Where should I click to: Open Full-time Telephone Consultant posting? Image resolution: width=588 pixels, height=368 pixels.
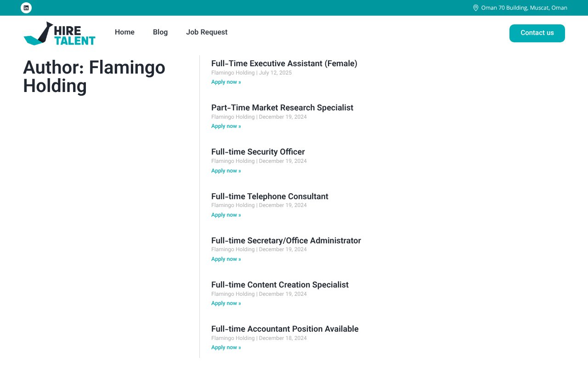270,196
